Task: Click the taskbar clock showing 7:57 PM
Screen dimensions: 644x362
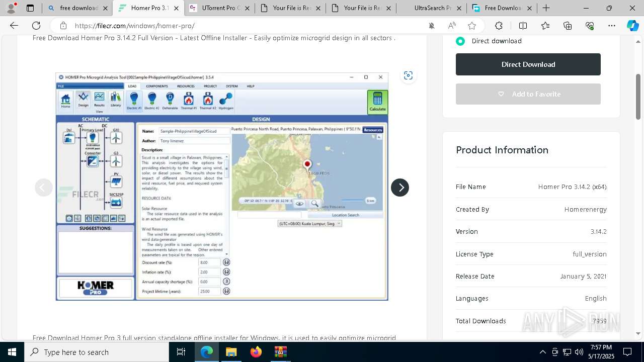Action: (x=601, y=352)
